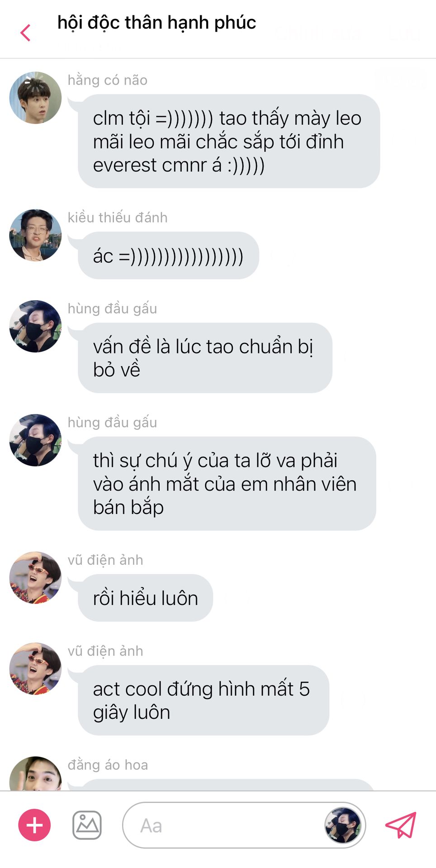
Task: Select the "ác =)))" message bubble
Action: 168,255
